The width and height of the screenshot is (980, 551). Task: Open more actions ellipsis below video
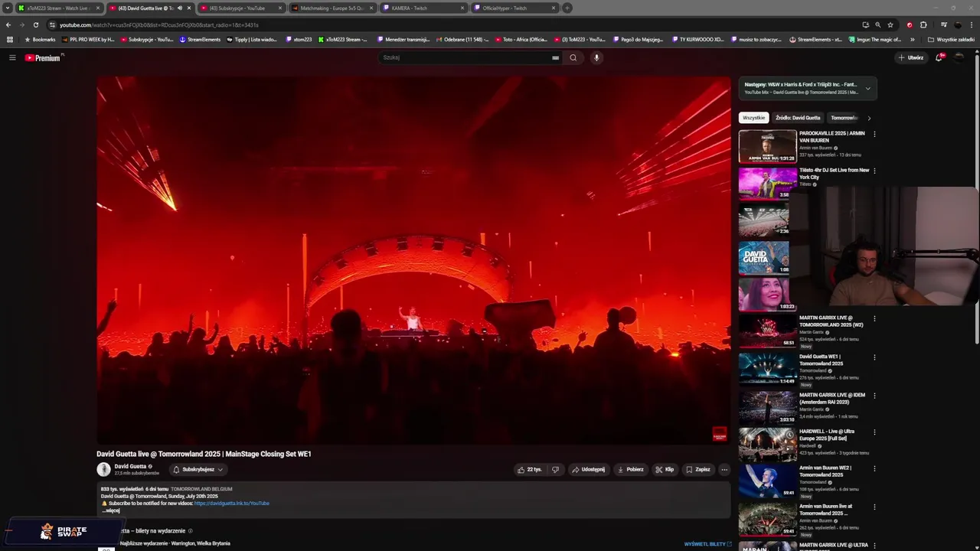[724, 469]
